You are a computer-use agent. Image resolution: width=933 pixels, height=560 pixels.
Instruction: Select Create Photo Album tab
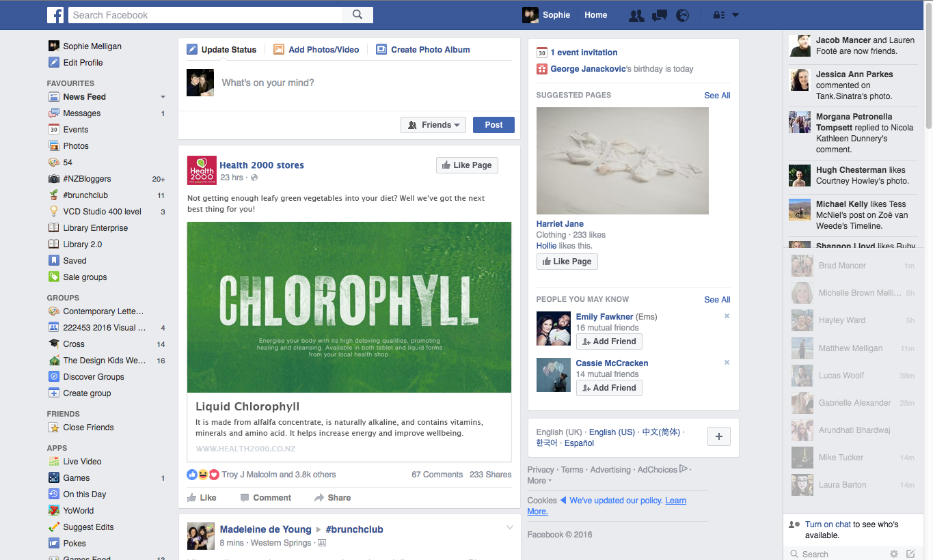[422, 50]
